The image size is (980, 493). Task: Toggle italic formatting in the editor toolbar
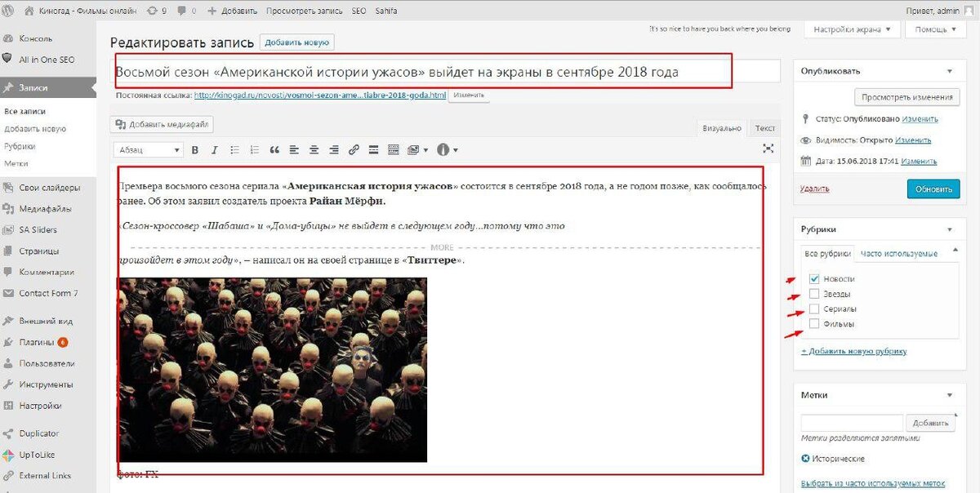click(x=215, y=150)
